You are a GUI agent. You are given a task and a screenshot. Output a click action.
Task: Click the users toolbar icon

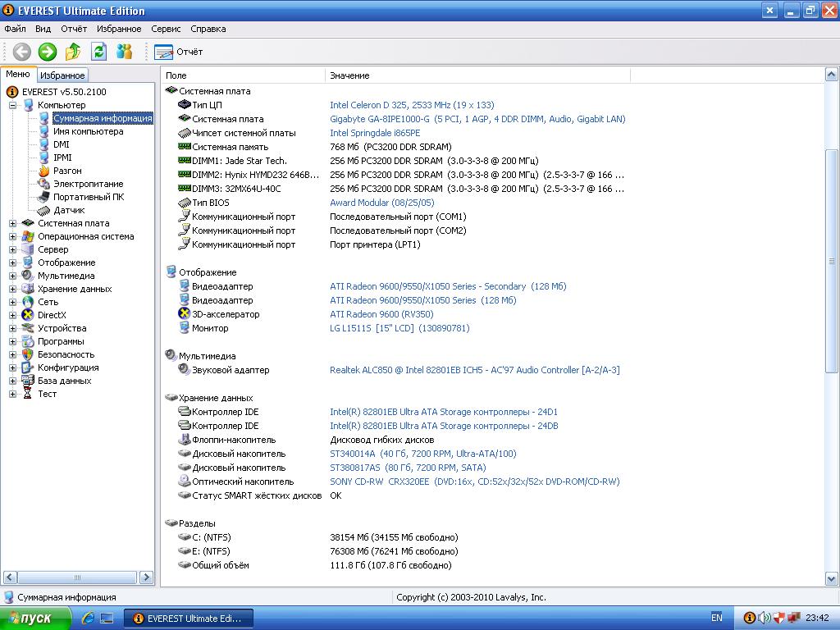point(125,52)
